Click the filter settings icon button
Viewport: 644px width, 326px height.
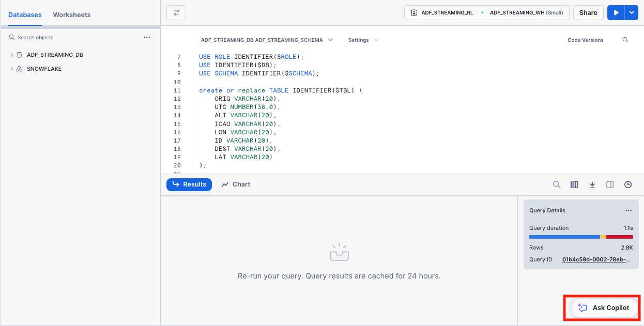176,13
